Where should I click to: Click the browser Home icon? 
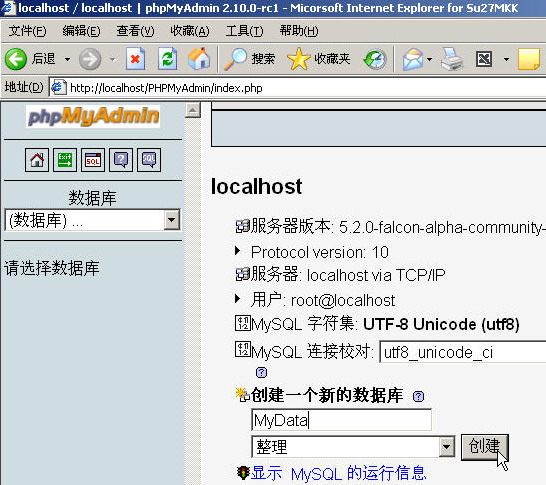point(199,58)
